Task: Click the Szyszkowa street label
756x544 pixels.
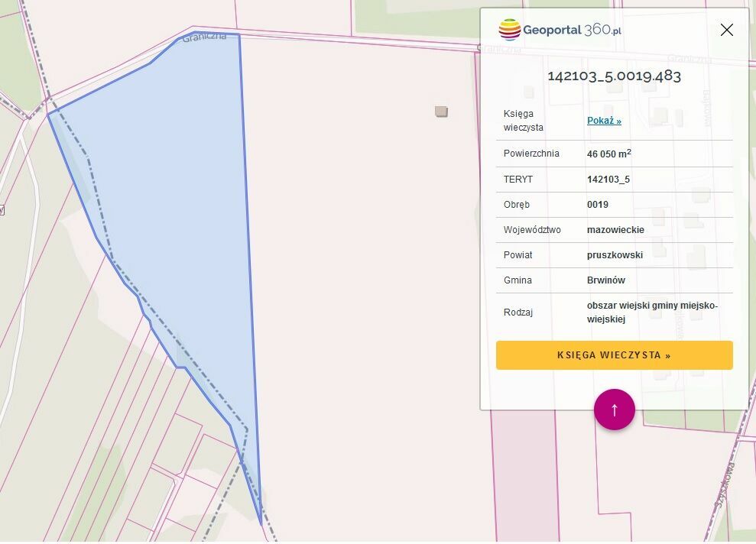Action: 724,485
